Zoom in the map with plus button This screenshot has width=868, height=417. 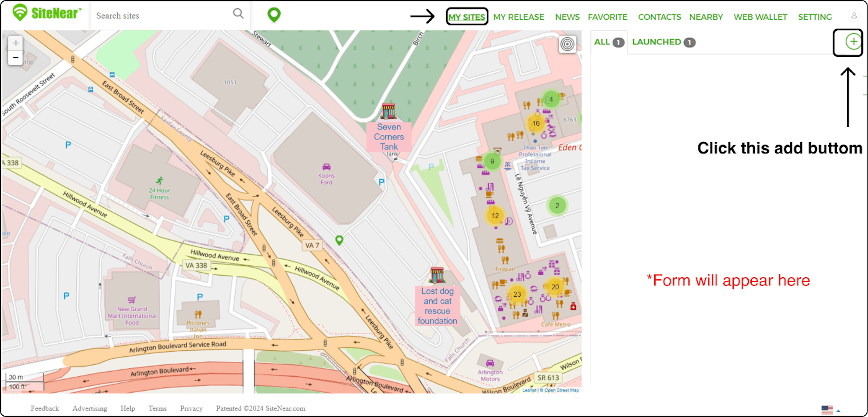tap(16, 43)
